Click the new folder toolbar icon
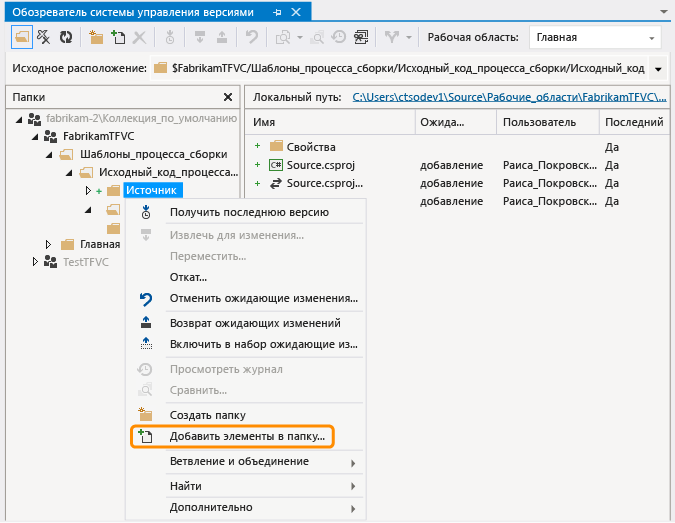Image resolution: width=675 pixels, height=523 pixels. click(96, 37)
